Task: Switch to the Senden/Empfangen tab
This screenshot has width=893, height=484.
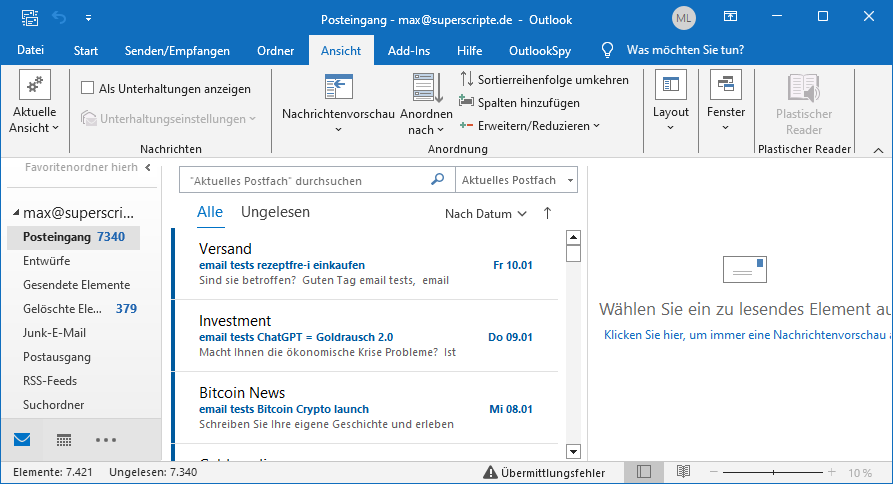Action: pos(177,51)
